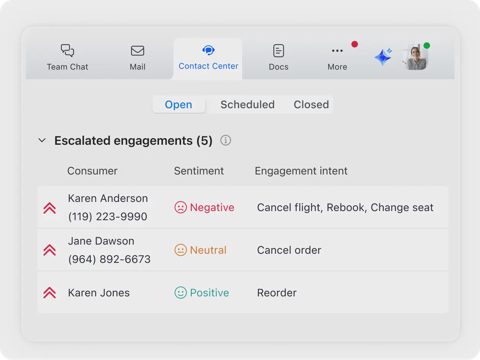The width and height of the screenshot is (480, 360).
Task: Click the escalation arrows icon for Jane Dawson
Action: [x=50, y=250]
